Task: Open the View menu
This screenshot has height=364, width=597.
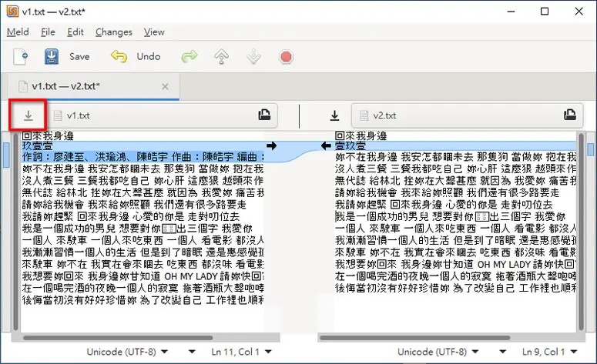Action: pyautogui.click(x=154, y=32)
